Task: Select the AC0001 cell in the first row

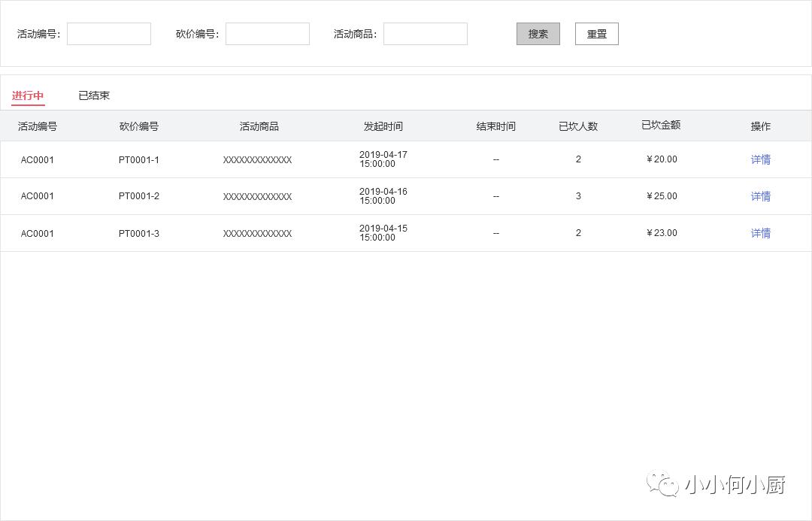Action: tap(38, 159)
